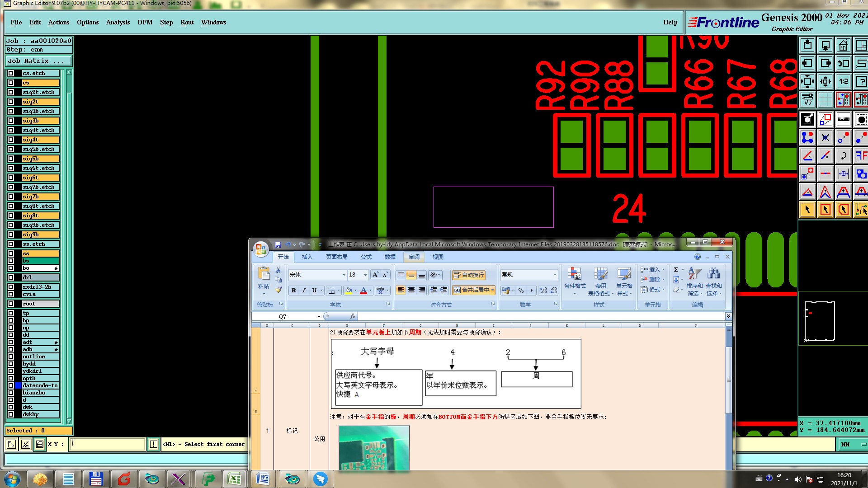Switch to the 页面布局 ribbon tab
The width and height of the screenshot is (868, 488).
[x=336, y=257]
